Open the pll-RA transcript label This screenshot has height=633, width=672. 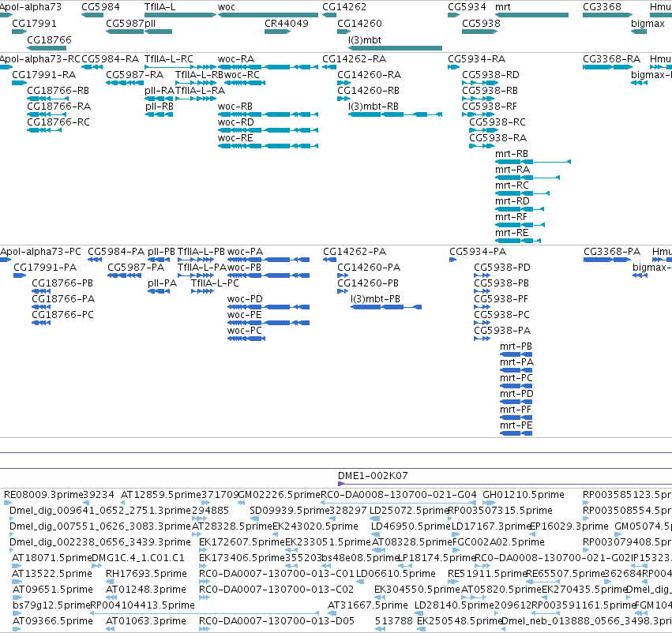(x=160, y=90)
